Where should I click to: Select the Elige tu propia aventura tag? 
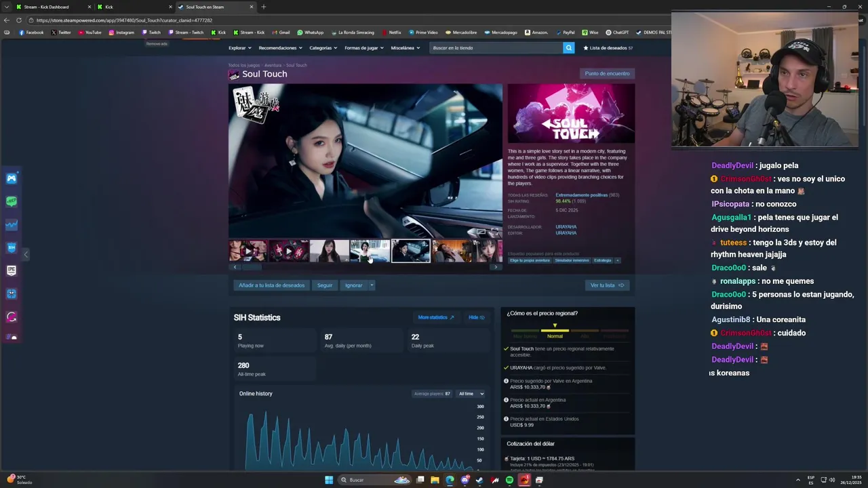click(x=530, y=260)
